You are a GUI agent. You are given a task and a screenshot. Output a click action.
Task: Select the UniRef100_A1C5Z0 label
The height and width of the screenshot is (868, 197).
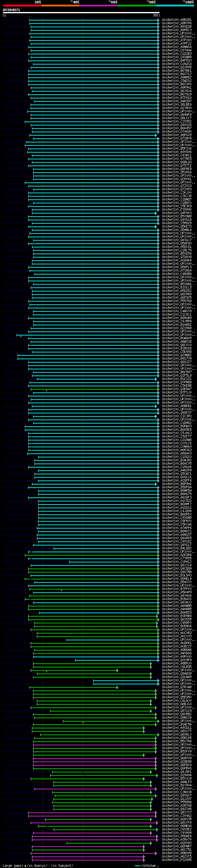point(177,501)
